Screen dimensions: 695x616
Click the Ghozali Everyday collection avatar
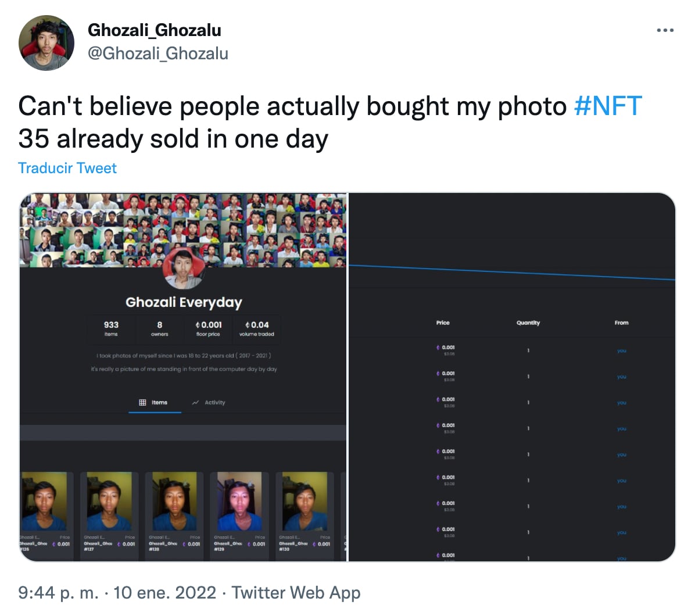click(x=183, y=268)
